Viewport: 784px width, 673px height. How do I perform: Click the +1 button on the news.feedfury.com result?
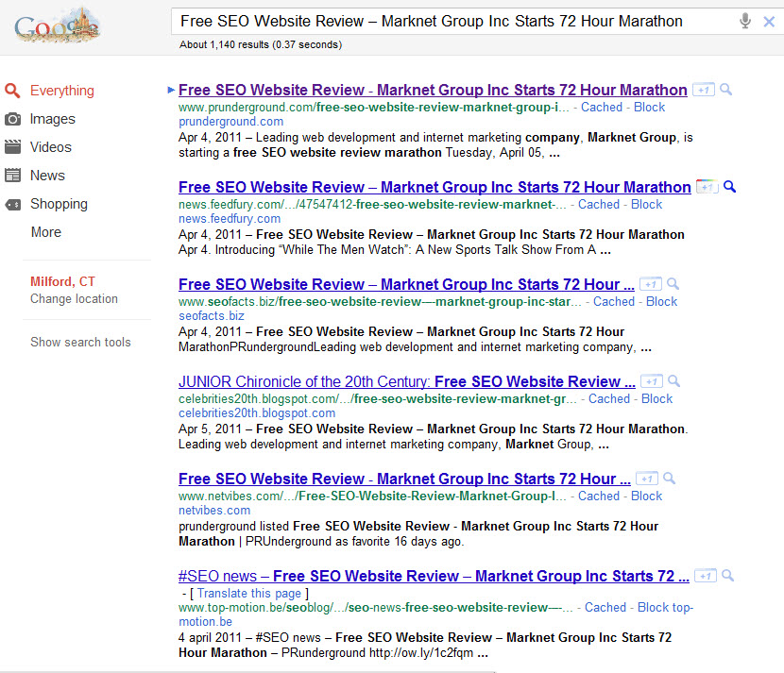point(707,187)
